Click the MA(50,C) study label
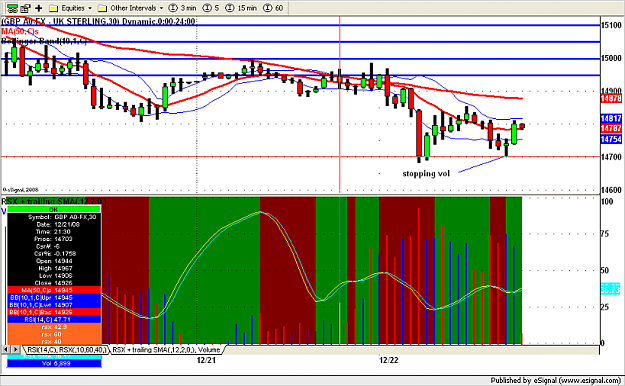This screenshot has width=625, height=386. pos(20,31)
